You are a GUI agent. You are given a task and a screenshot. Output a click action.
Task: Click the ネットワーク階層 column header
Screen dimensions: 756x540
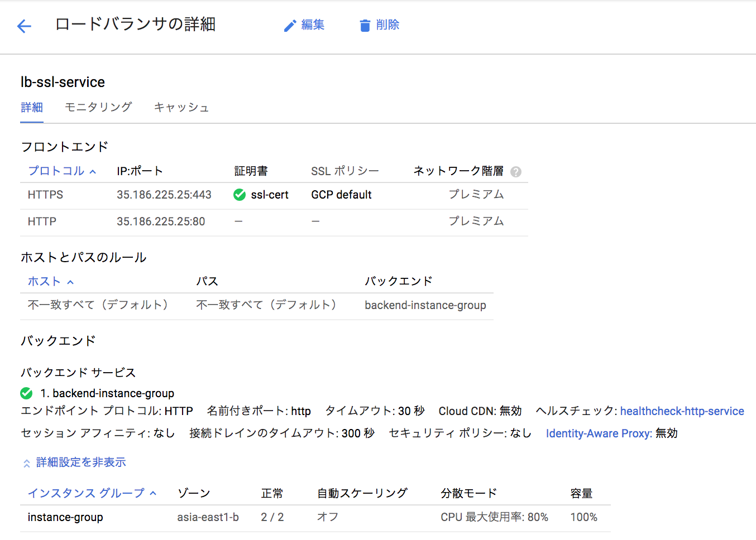tap(459, 171)
